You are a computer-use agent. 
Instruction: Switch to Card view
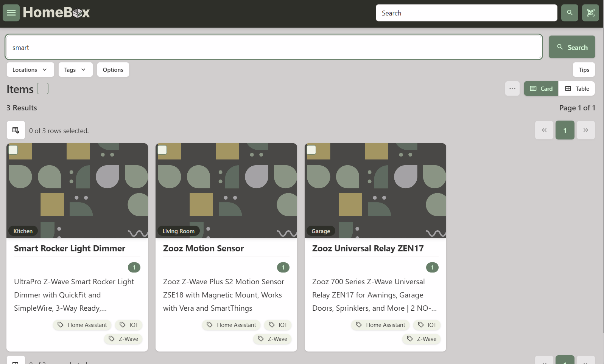[x=541, y=88]
